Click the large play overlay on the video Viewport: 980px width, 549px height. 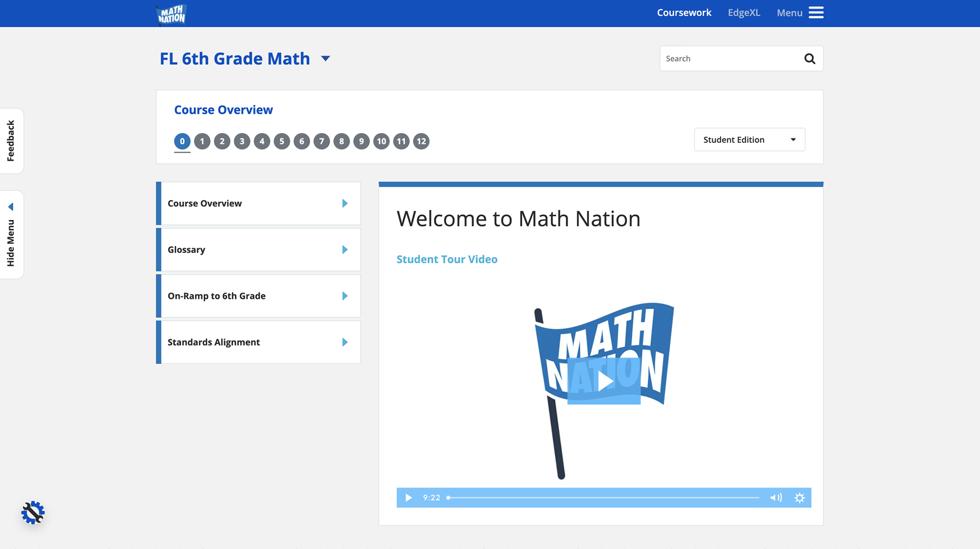tap(604, 381)
